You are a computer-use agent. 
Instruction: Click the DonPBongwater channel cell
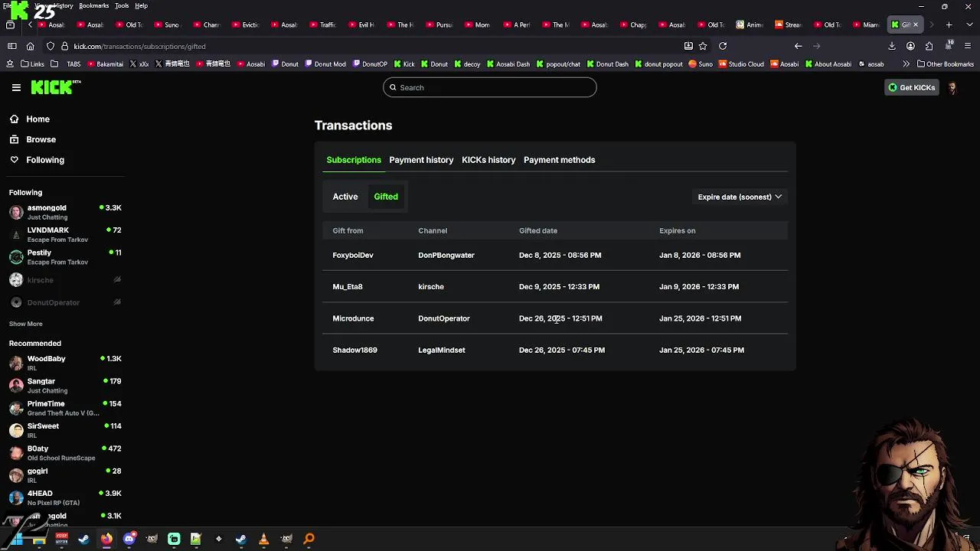coord(446,255)
